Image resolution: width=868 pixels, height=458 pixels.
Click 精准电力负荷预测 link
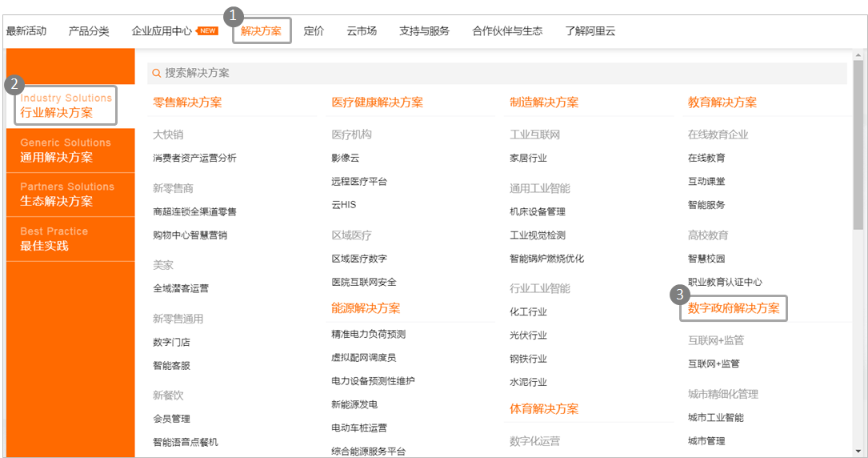pyautogui.click(x=368, y=334)
